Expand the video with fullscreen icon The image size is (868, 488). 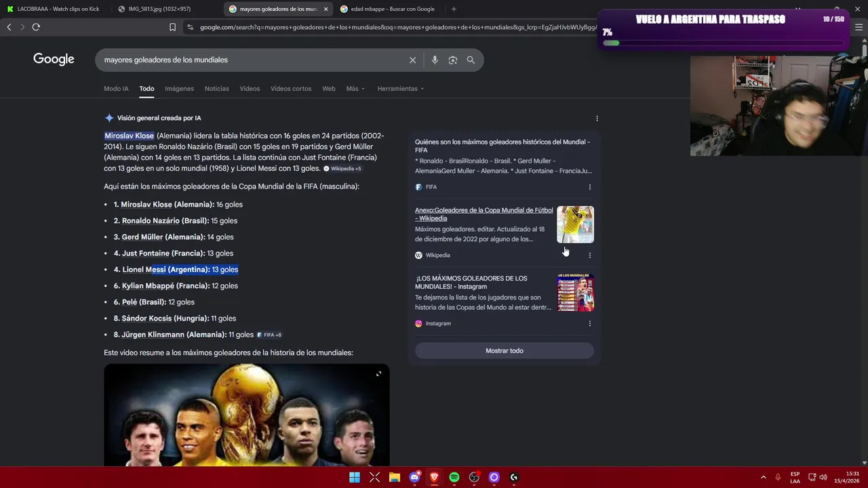point(378,373)
